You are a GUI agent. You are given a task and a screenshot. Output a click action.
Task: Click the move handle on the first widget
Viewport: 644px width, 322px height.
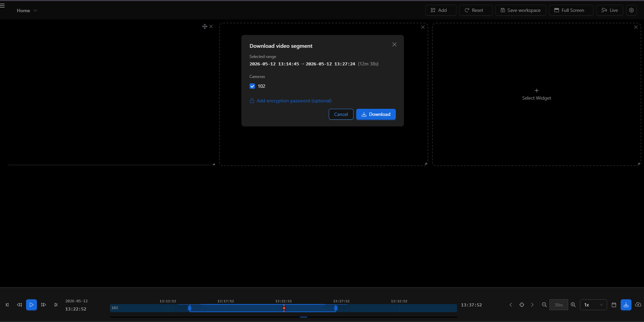tap(205, 26)
